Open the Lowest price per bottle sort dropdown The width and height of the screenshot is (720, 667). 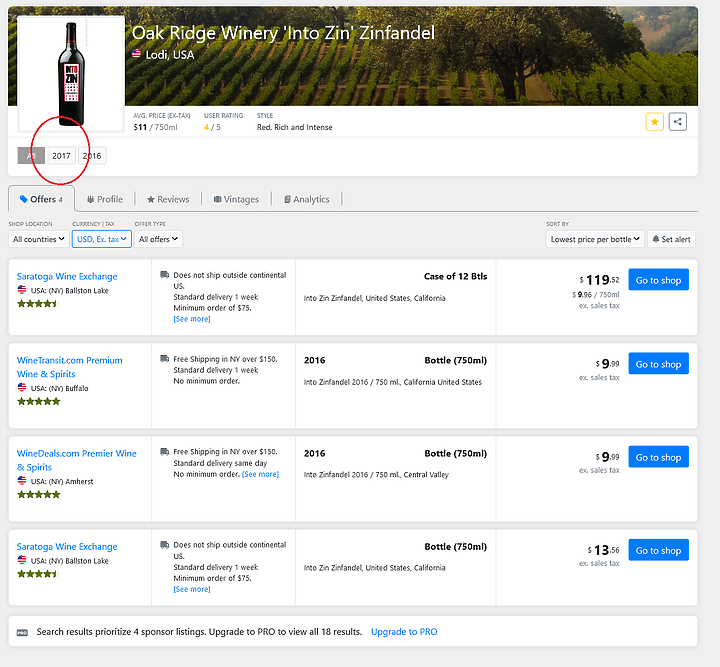(595, 239)
